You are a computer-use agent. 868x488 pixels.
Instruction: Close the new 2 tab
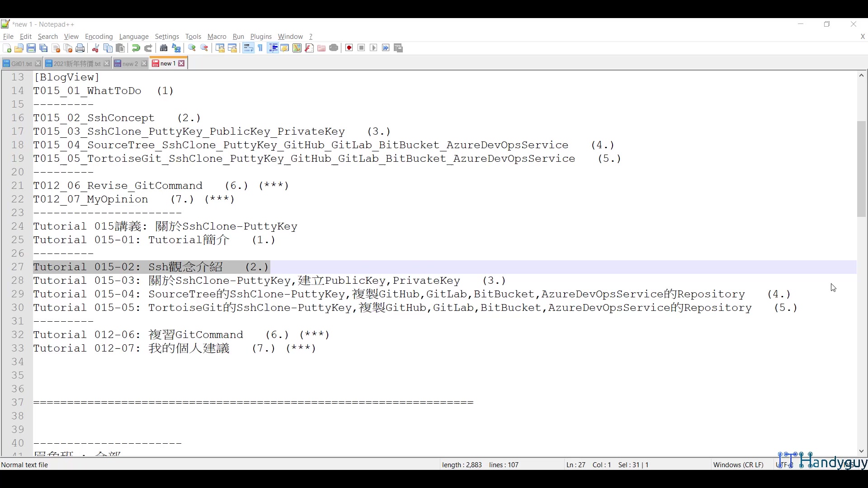point(144,64)
